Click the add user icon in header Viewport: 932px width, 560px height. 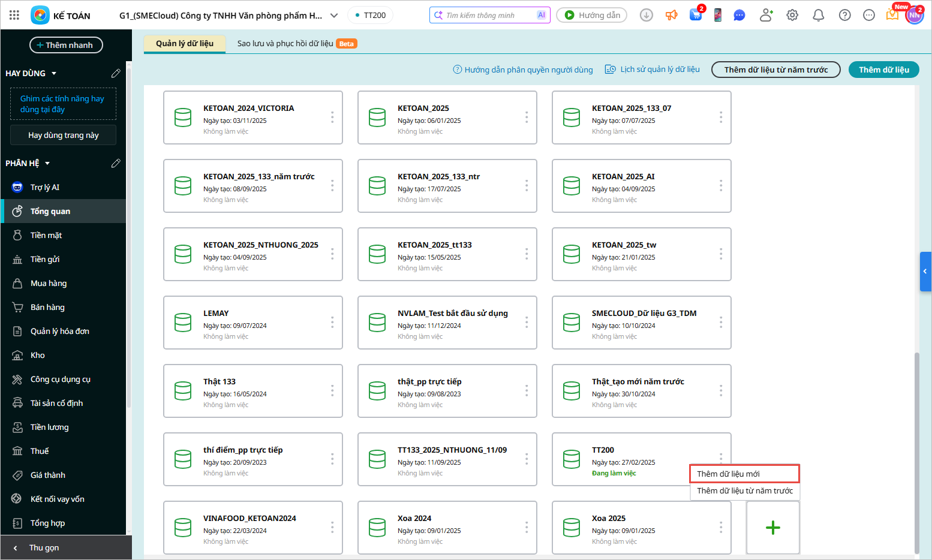(766, 15)
